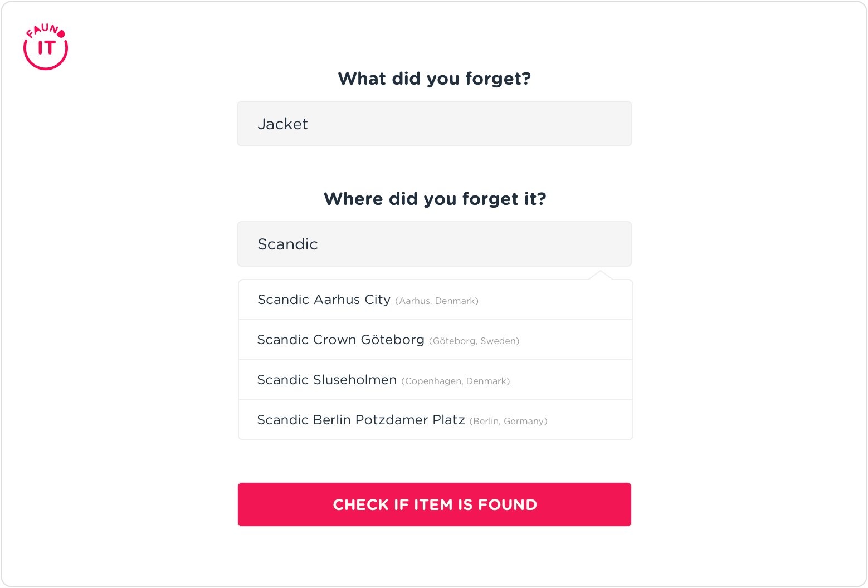Screen dimensions: 868x588
Task: Click the "What did you forget?" heading
Action: [435, 79]
